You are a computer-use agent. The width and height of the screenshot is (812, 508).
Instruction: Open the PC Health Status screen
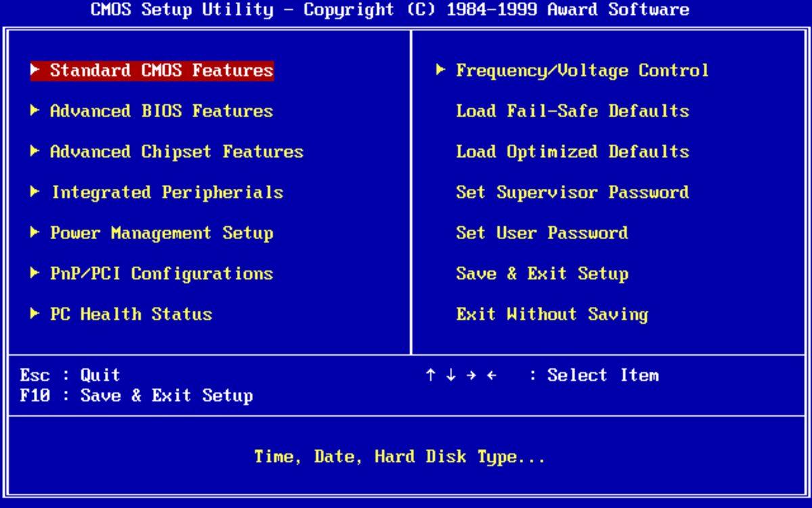(130, 314)
